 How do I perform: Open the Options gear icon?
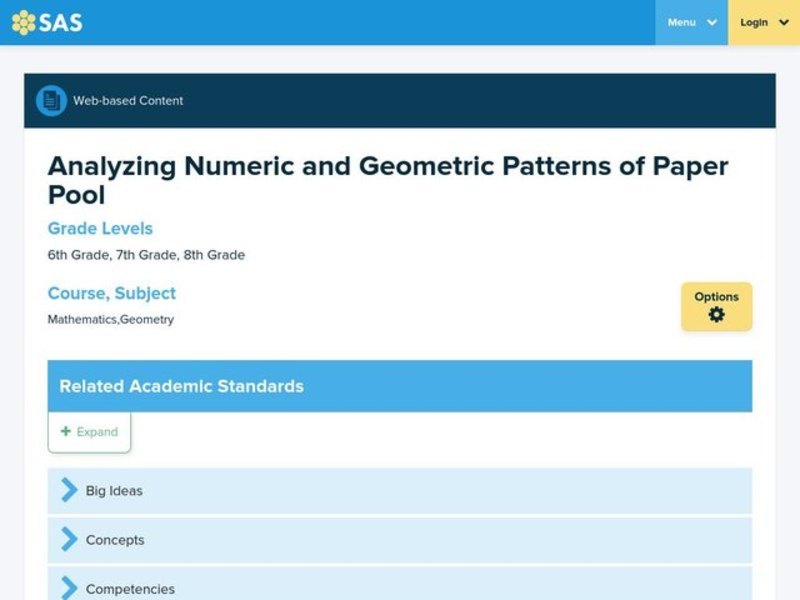716,314
